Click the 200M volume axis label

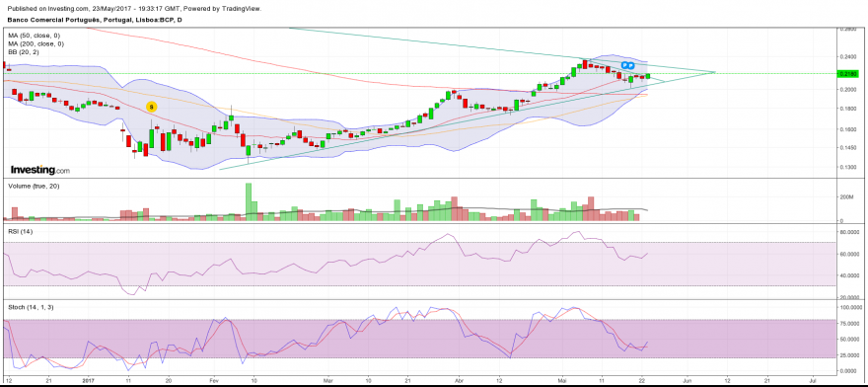(x=846, y=196)
